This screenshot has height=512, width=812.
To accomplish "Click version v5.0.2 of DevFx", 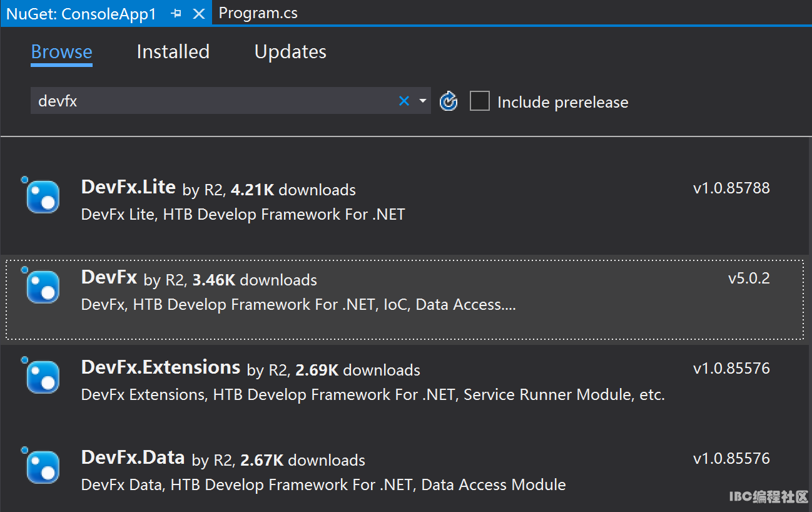I will (749, 279).
